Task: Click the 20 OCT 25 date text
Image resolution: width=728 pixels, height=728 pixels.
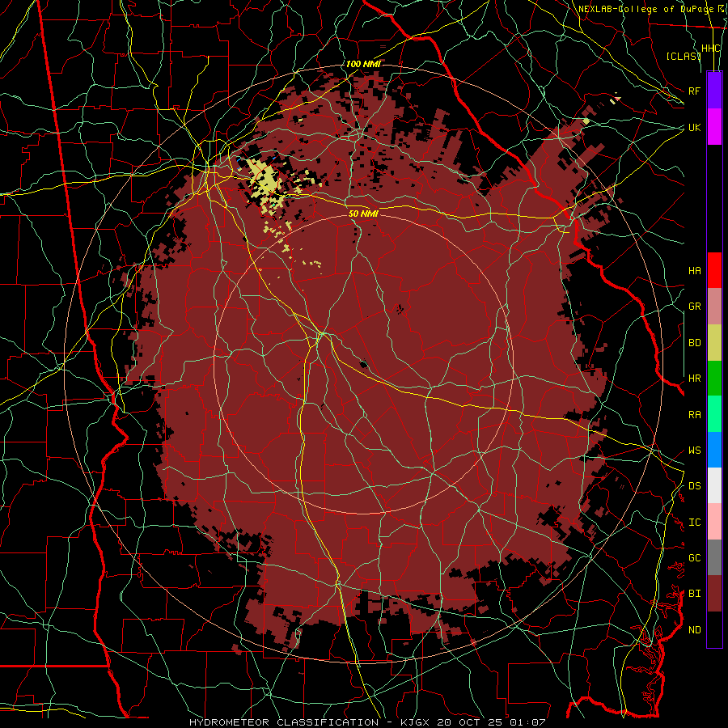Action: 470,722
